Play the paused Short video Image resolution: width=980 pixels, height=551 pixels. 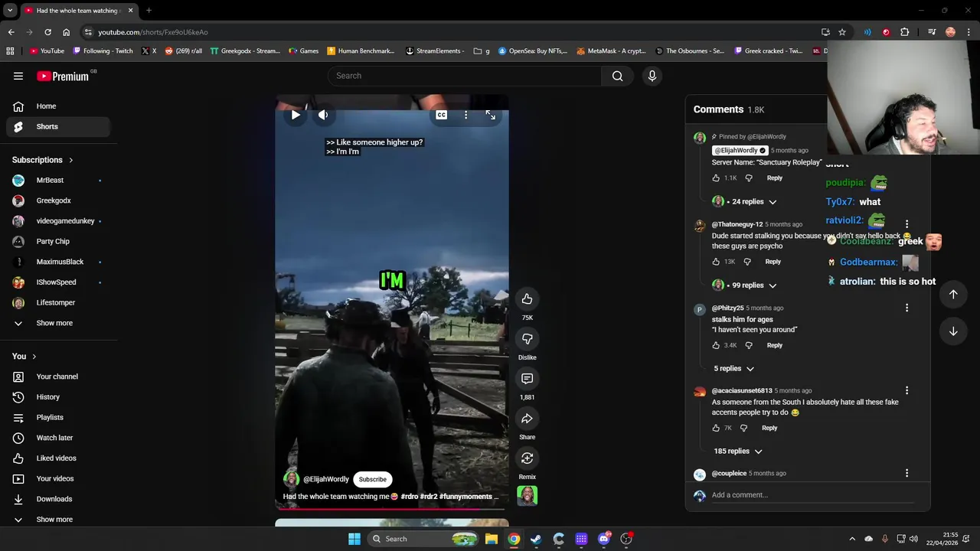point(296,115)
